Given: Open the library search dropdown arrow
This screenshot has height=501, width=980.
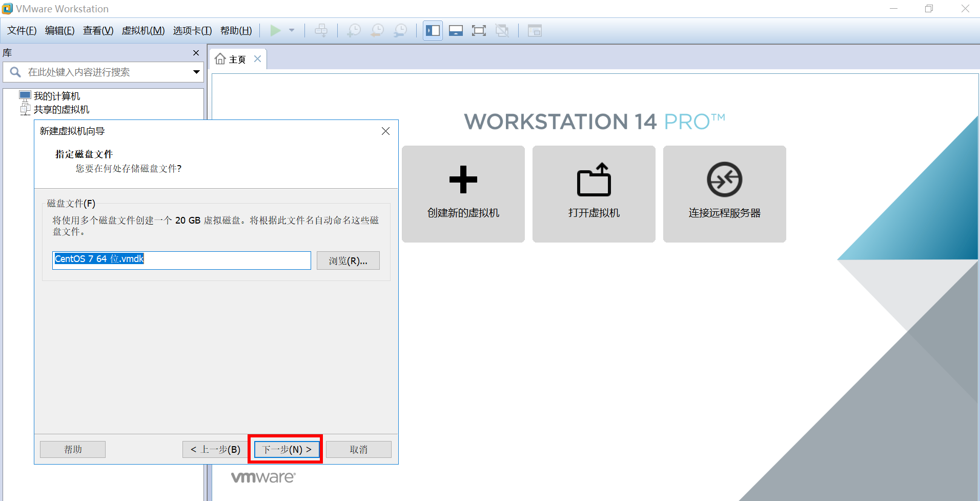Looking at the screenshot, I should click(x=196, y=72).
